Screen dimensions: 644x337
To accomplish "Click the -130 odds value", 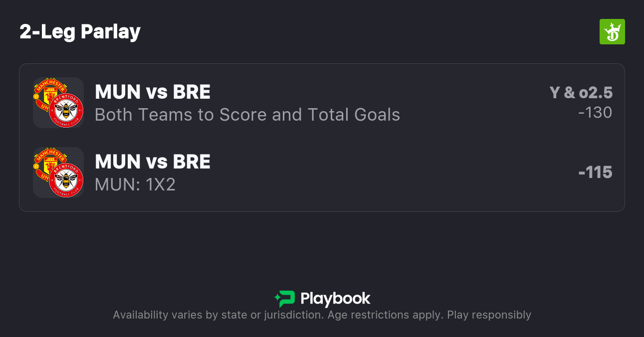I will pos(595,113).
